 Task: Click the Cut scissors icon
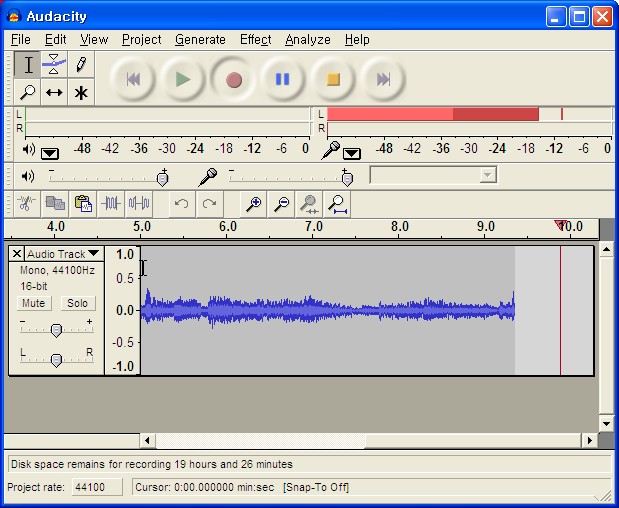(x=27, y=204)
